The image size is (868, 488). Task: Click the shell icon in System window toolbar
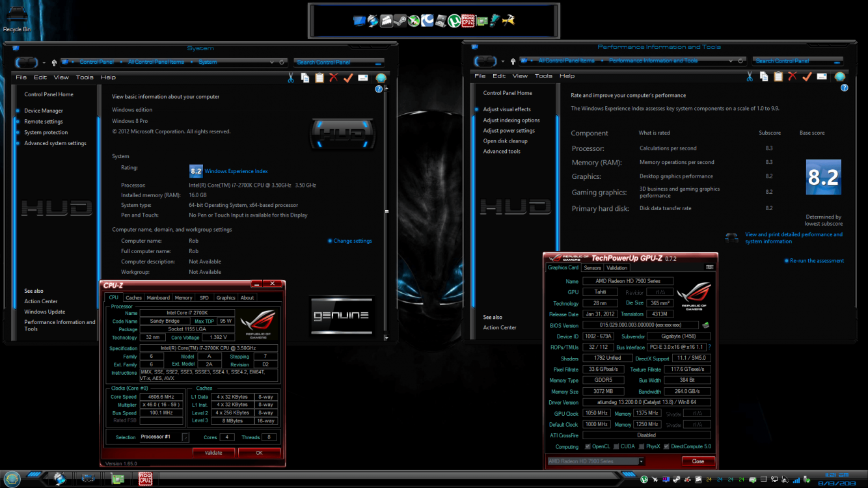pos(381,78)
